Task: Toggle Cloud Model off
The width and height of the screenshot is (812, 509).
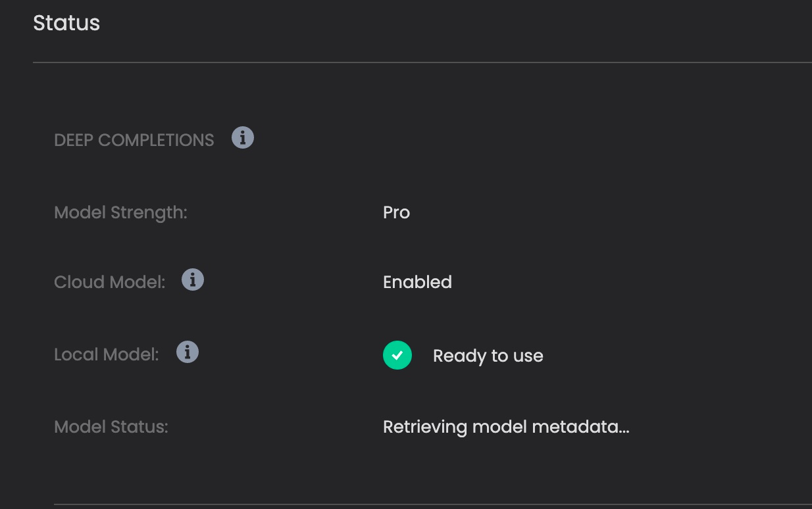Action: coord(417,281)
